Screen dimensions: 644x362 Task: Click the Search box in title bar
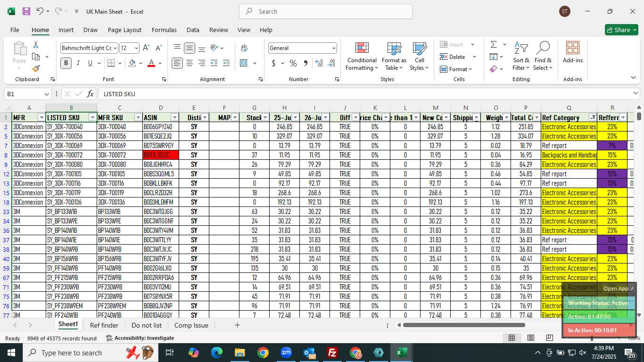coord(326,11)
